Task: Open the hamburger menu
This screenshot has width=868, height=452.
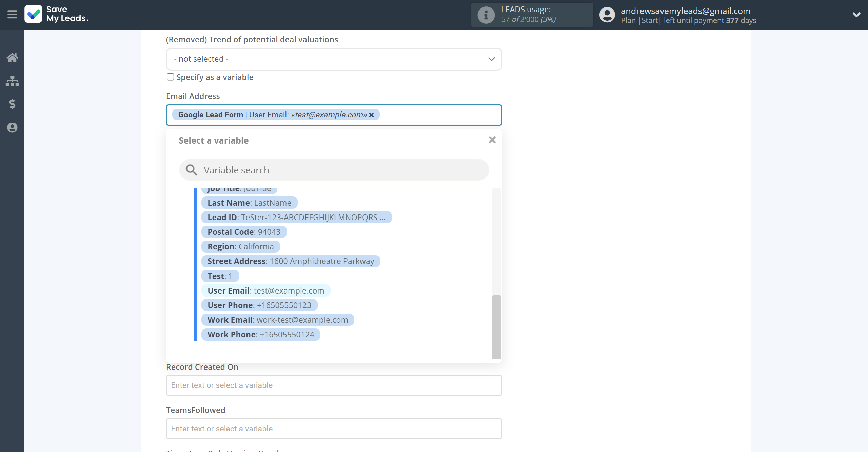Action: (12, 15)
